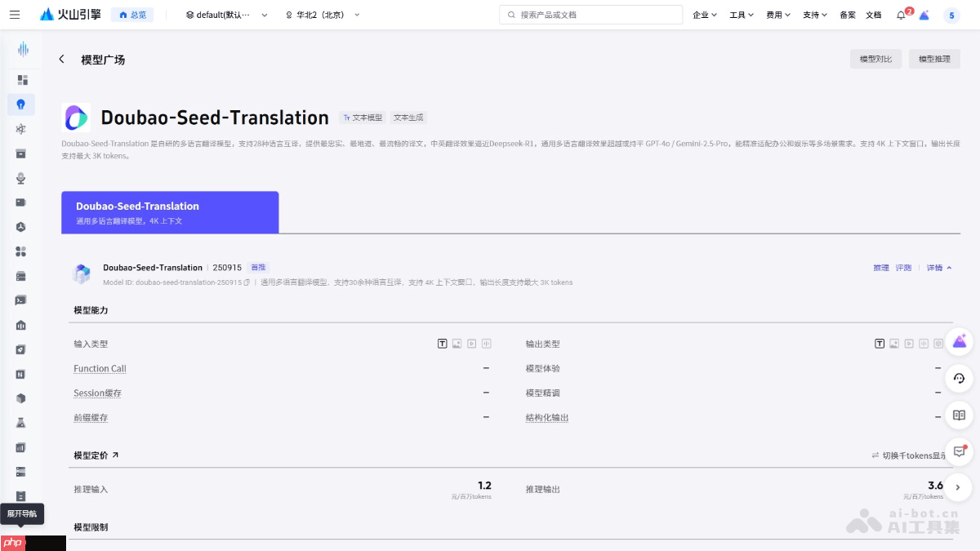Image resolution: width=980 pixels, height=551 pixels.
Task: Click the customer service headset icon
Action: pos(959,379)
